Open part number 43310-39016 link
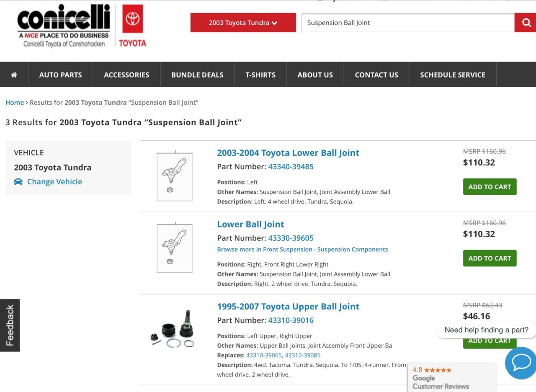Screen dimensions: 536x392 pos(291,320)
